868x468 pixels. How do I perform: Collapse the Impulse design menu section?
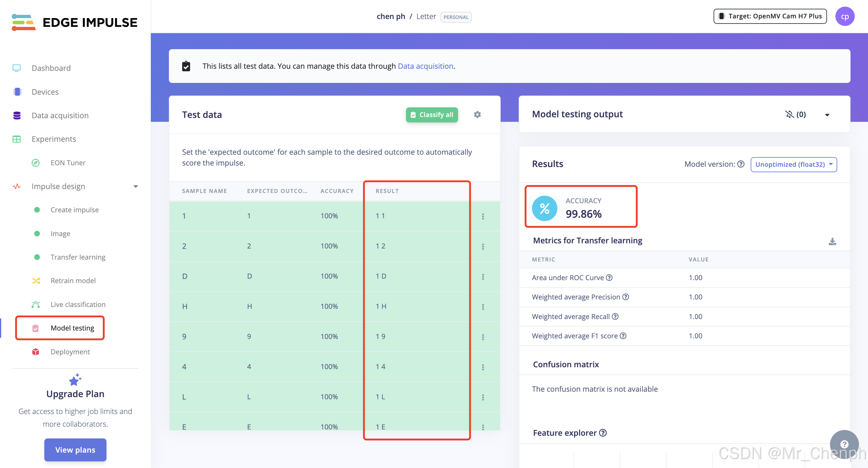point(135,186)
